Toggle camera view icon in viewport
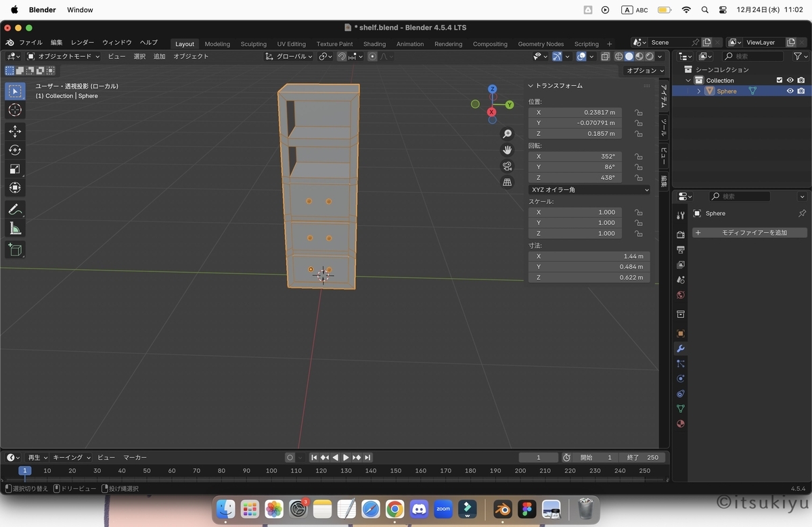 (x=507, y=166)
